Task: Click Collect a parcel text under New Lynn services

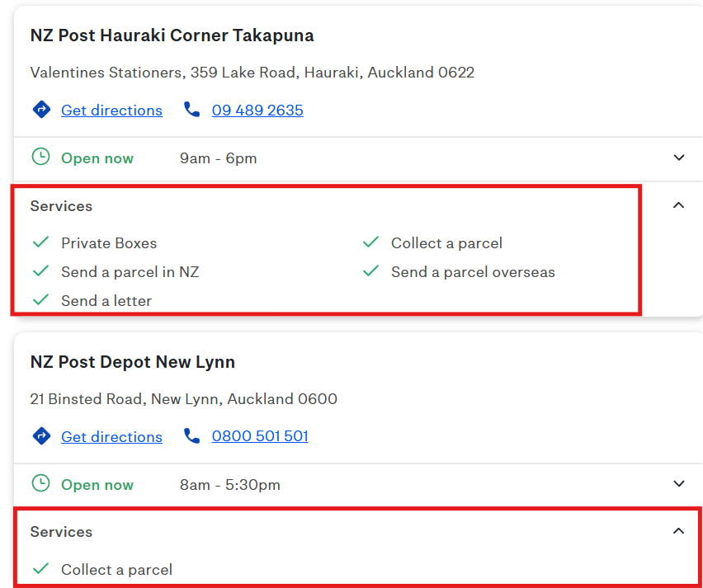Action: 116,570
